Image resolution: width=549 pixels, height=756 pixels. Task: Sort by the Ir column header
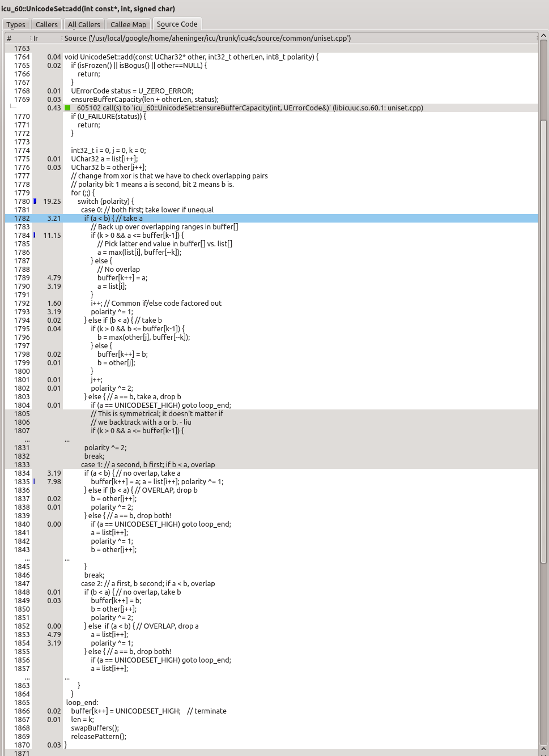pyautogui.click(x=45, y=38)
